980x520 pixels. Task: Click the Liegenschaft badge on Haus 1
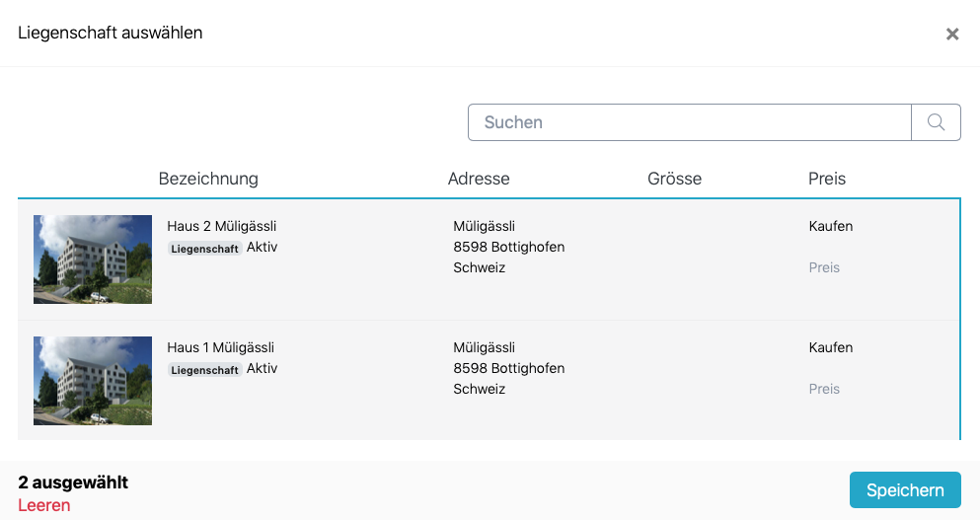click(x=204, y=370)
